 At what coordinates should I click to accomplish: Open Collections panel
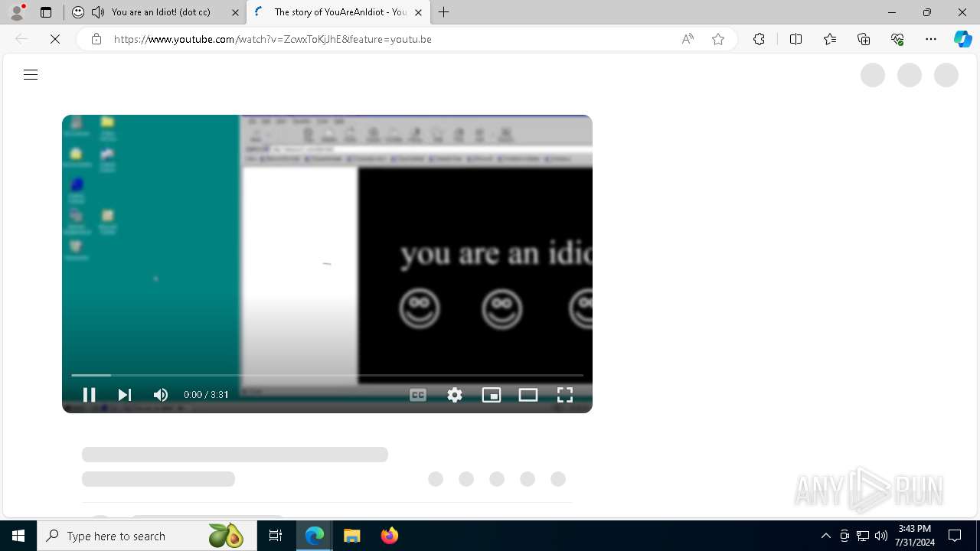pos(864,39)
